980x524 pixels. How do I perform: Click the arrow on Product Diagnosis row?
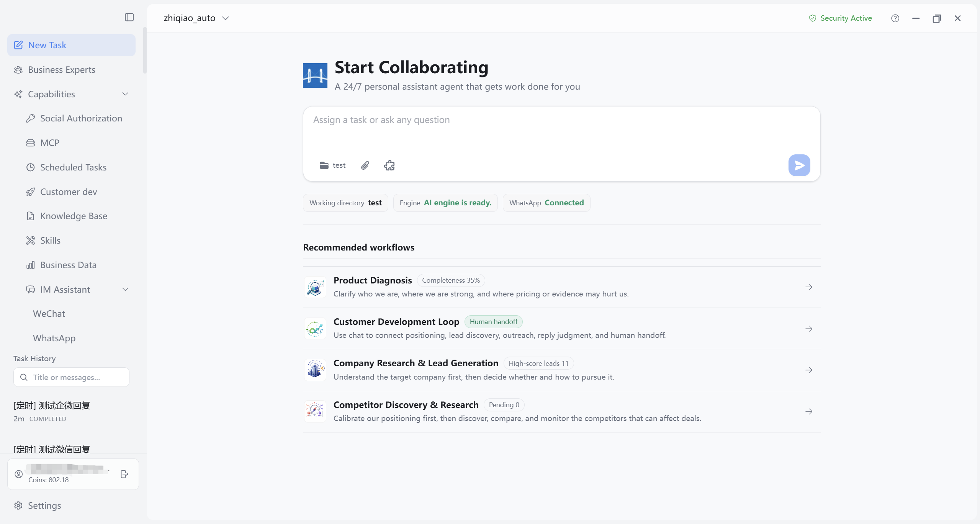click(808, 287)
